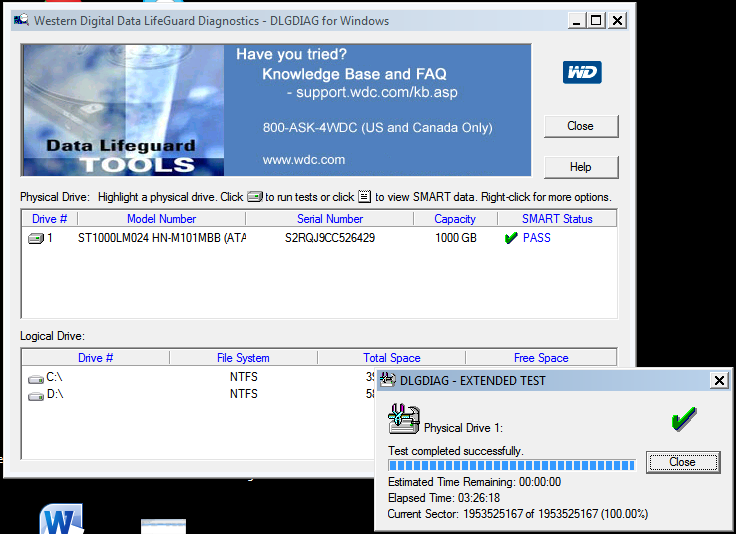The width and height of the screenshot is (736, 534).
Task: Maximize the Data LifeGuard Diagnostics window
Action: point(596,21)
